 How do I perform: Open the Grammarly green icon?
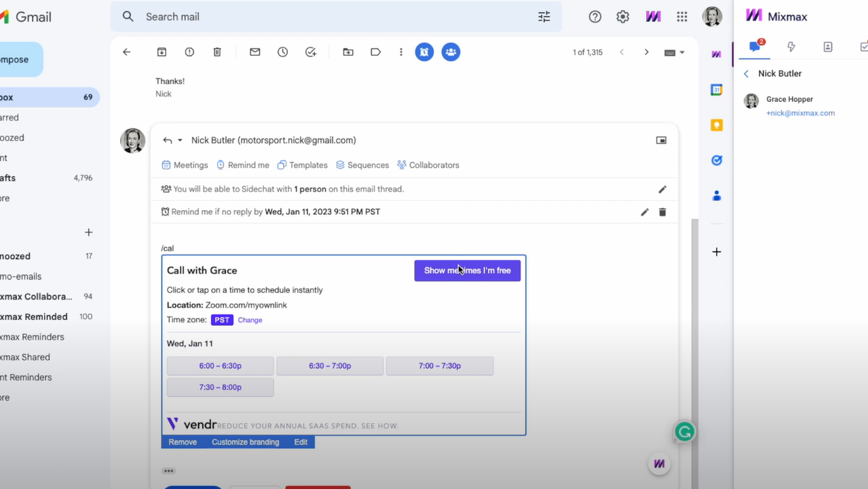pyautogui.click(x=685, y=432)
